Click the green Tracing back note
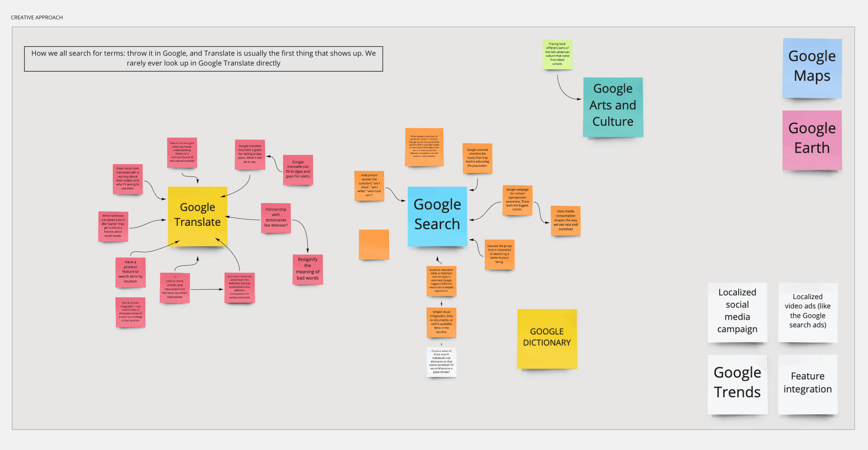868x450 pixels. point(557,55)
